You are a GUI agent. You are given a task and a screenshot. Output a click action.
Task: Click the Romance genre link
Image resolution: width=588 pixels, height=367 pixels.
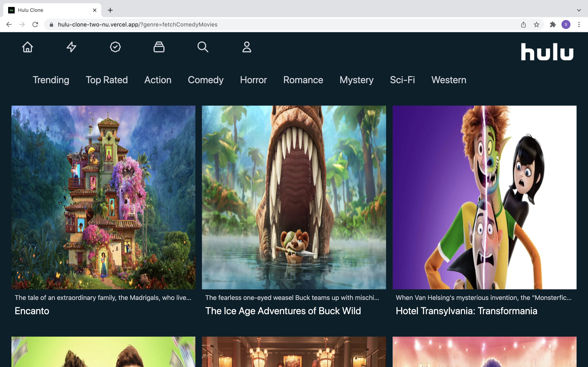point(303,80)
